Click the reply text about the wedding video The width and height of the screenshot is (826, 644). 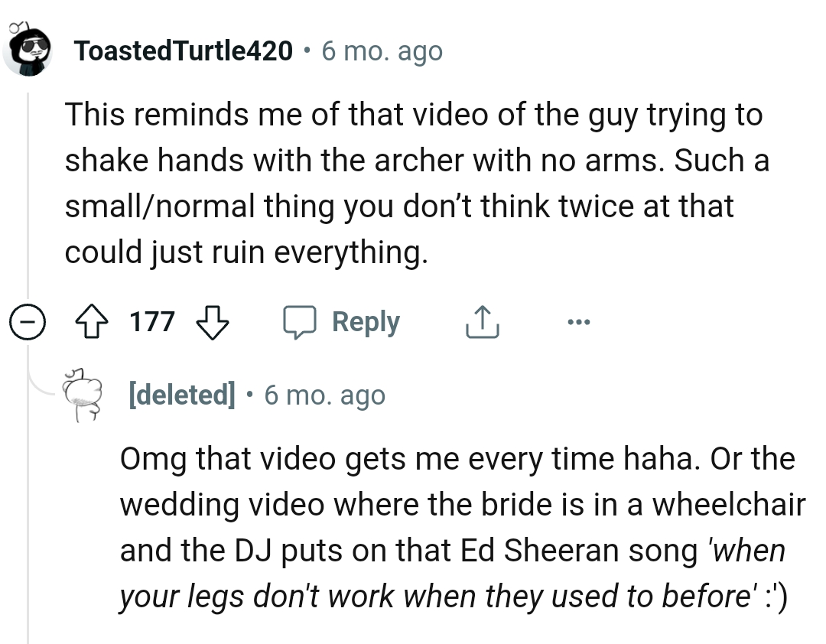(x=459, y=505)
